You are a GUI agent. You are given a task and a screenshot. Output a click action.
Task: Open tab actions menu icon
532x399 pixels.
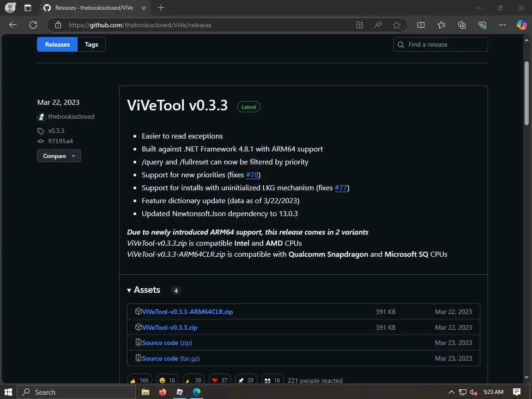tap(28, 7)
